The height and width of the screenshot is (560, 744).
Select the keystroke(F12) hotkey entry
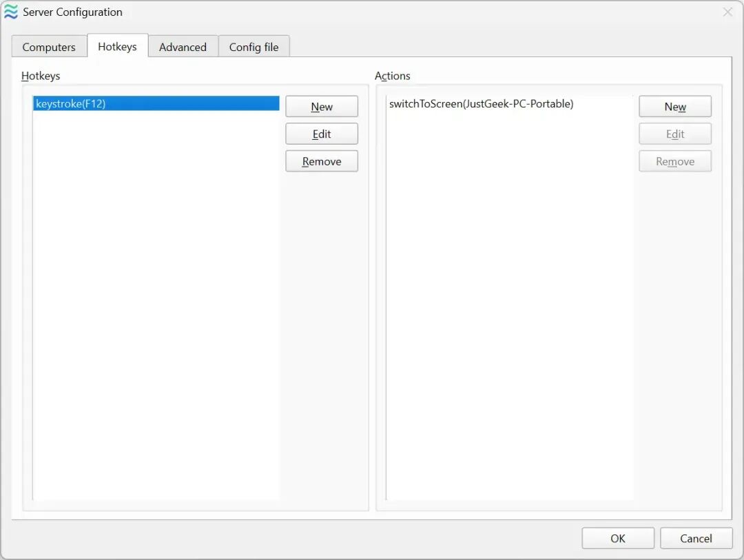click(x=156, y=104)
